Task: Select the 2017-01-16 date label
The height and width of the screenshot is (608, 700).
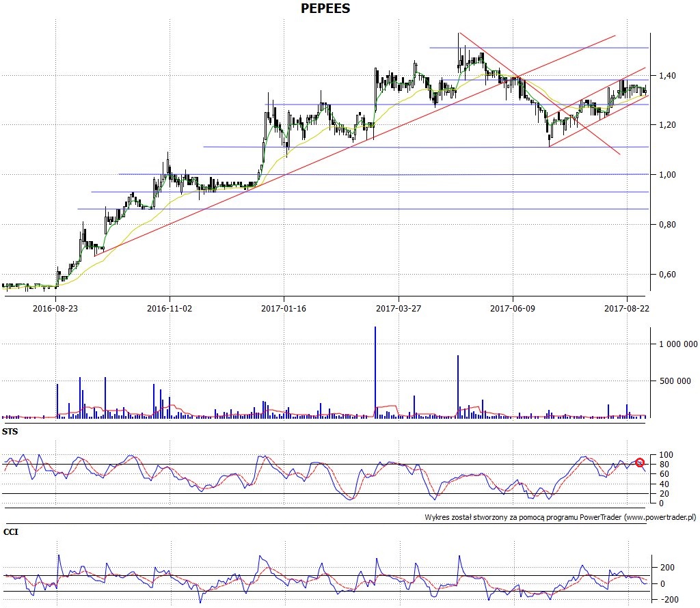Action: coord(284,308)
